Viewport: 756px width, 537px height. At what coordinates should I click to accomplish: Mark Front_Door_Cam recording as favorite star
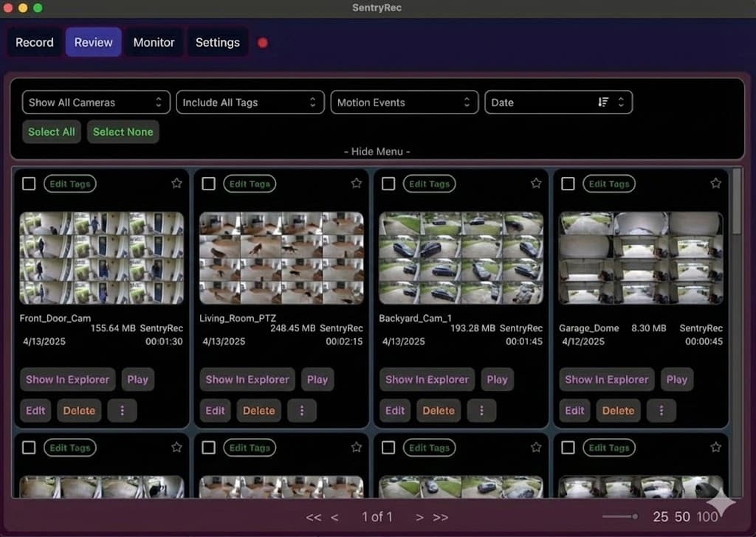pyautogui.click(x=176, y=182)
